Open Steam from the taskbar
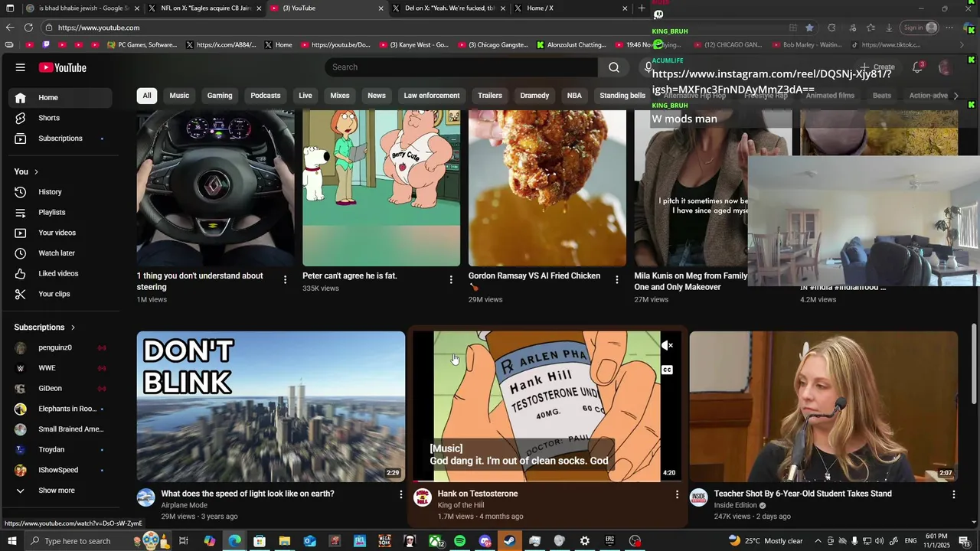 click(x=510, y=541)
